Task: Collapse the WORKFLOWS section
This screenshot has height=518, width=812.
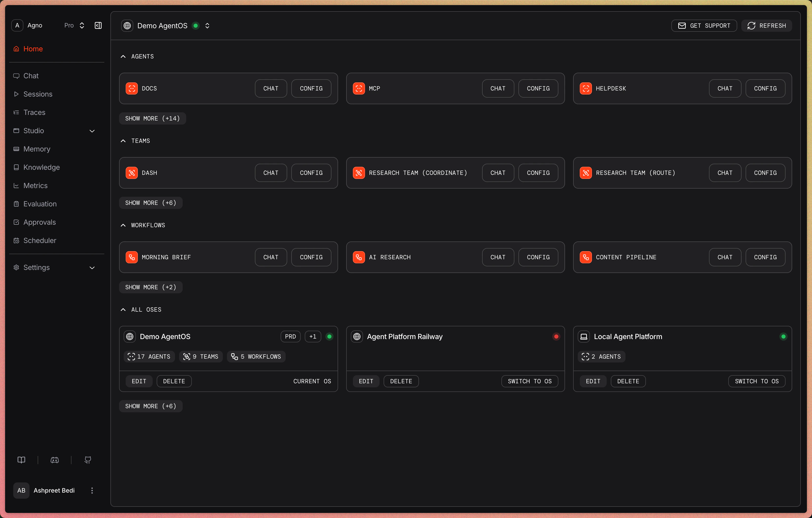Action: pyautogui.click(x=123, y=225)
